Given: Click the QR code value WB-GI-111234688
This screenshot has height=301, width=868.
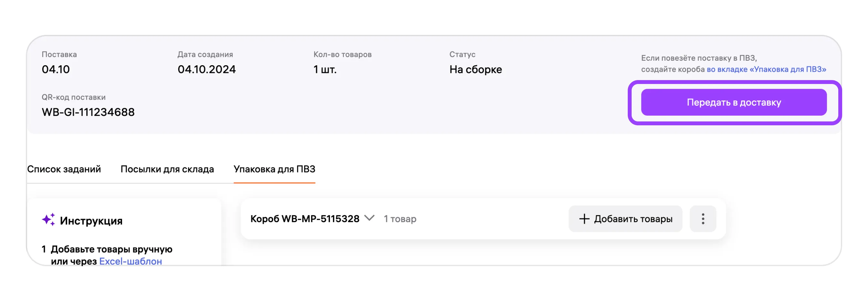Looking at the screenshot, I should pos(88,112).
